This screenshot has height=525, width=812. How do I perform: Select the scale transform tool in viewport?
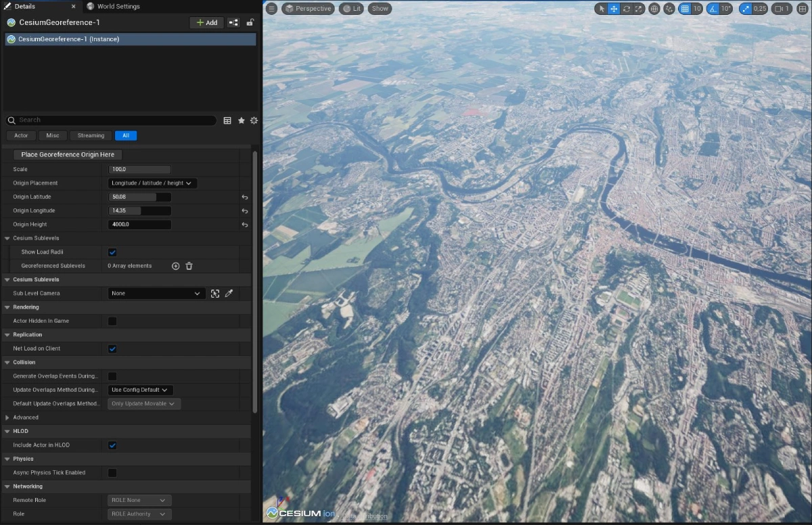638,9
